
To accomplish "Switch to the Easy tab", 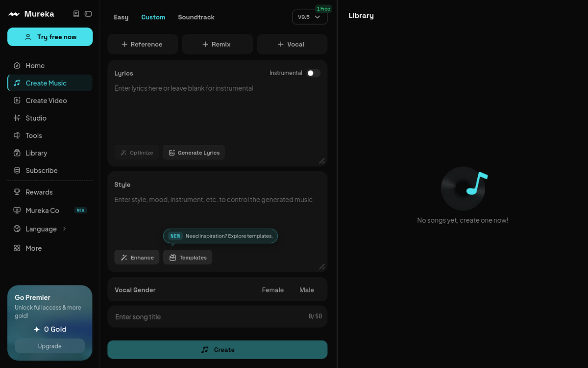I will (x=121, y=17).
